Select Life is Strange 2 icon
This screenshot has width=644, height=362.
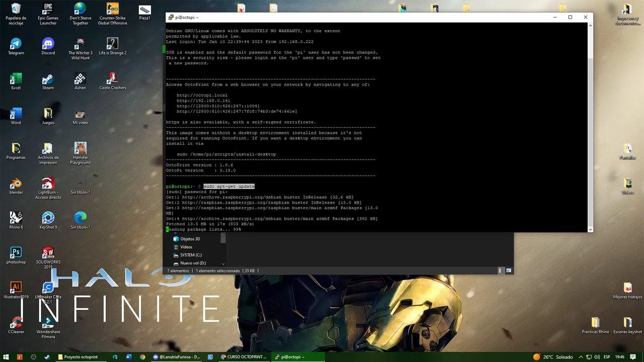pos(112,46)
